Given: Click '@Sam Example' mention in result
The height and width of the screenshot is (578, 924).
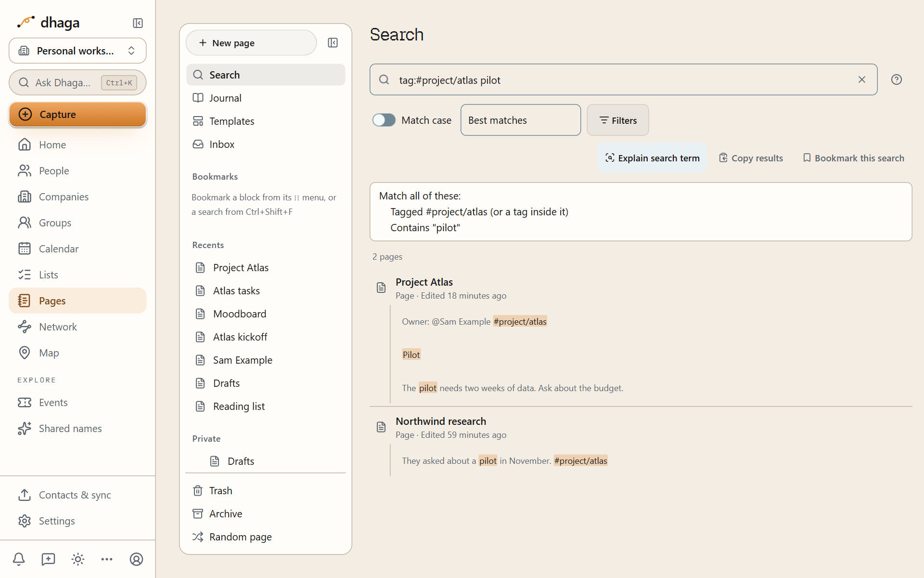Looking at the screenshot, I should point(461,321).
